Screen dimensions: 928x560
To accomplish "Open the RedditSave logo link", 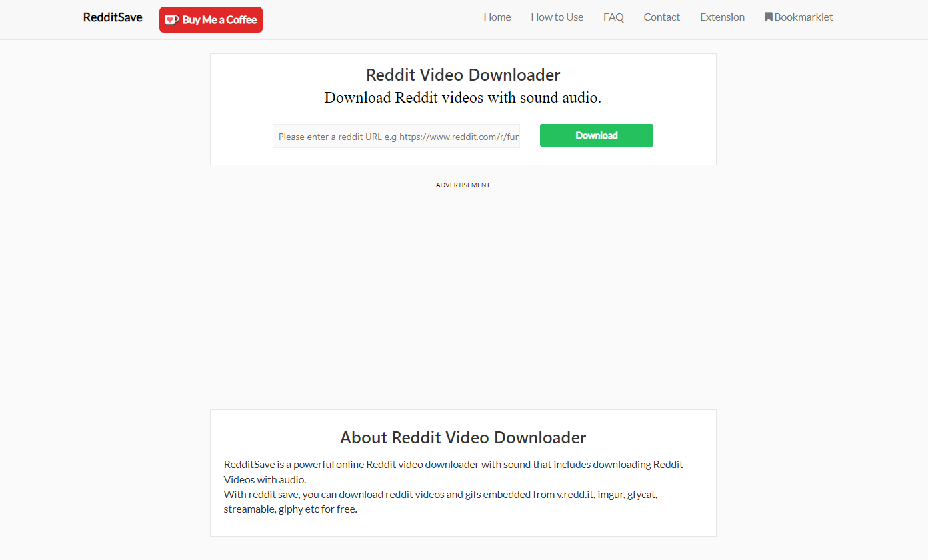I will pyautogui.click(x=113, y=17).
